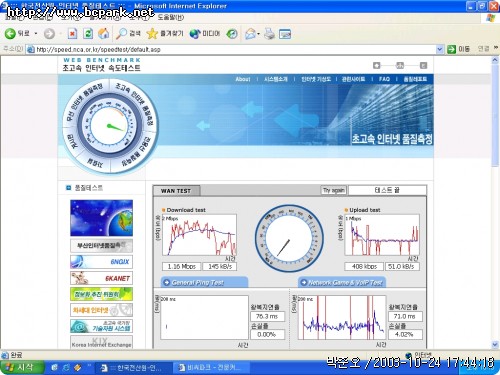Open the Home page icon
Screen dimensions: 500x375
point(104,33)
